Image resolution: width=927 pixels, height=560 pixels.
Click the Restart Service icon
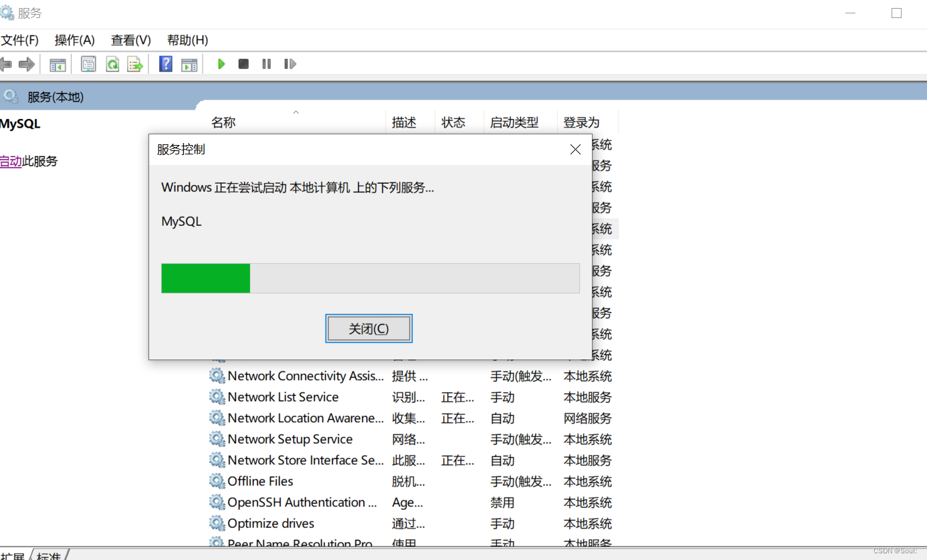point(290,64)
